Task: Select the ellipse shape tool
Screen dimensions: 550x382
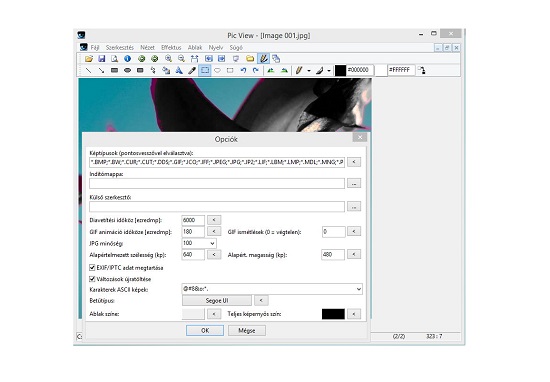Action: tap(127, 71)
